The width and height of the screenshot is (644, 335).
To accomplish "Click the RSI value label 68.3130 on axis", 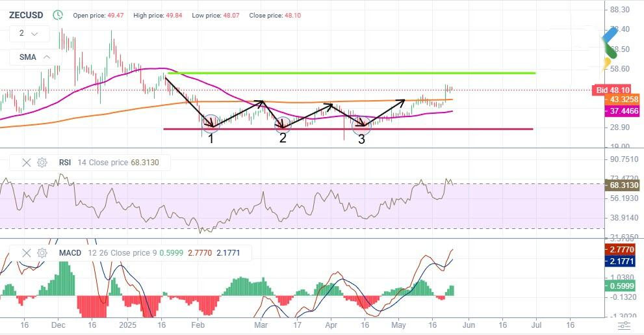I will pos(622,185).
